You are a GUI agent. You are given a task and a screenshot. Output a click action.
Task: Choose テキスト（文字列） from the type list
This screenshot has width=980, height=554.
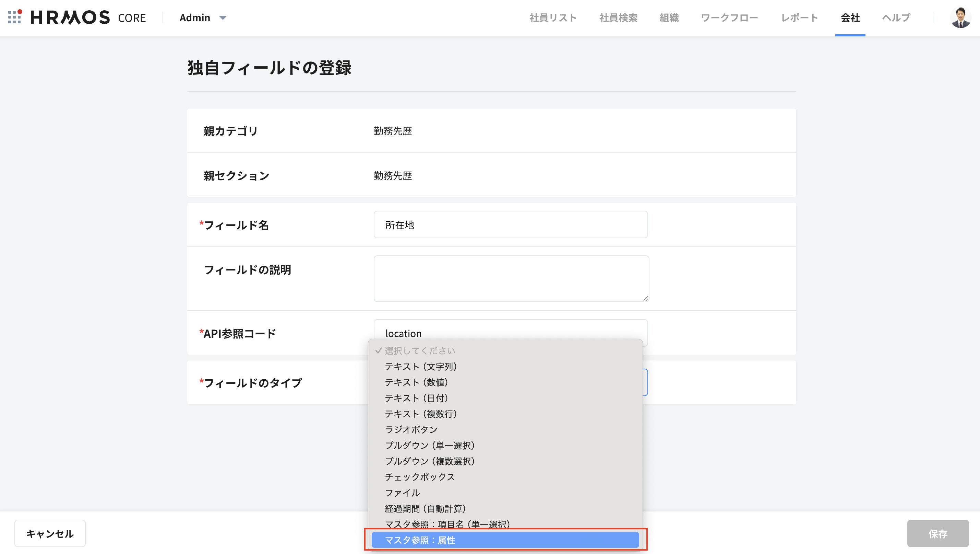click(x=421, y=366)
